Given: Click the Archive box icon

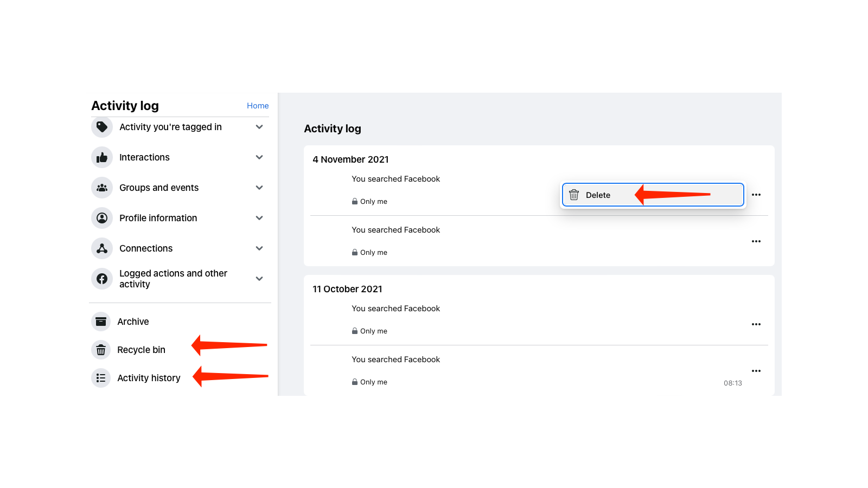Looking at the screenshot, I should point(101,322).
